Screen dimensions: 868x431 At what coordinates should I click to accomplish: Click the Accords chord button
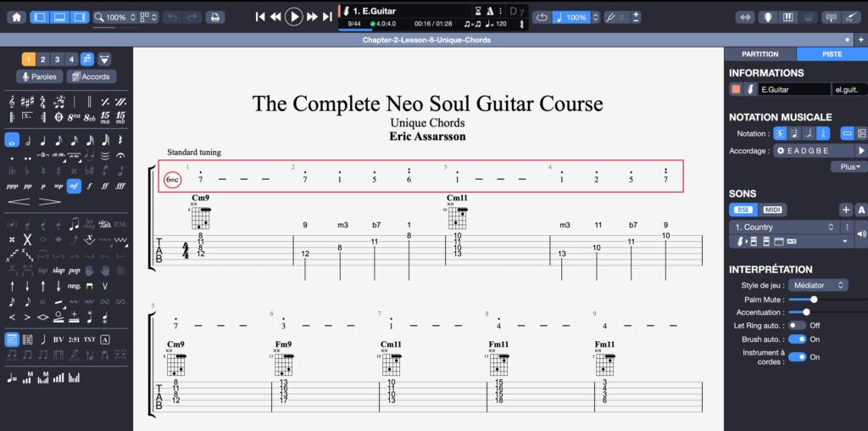pyautogui.click(x=91, y=76)
